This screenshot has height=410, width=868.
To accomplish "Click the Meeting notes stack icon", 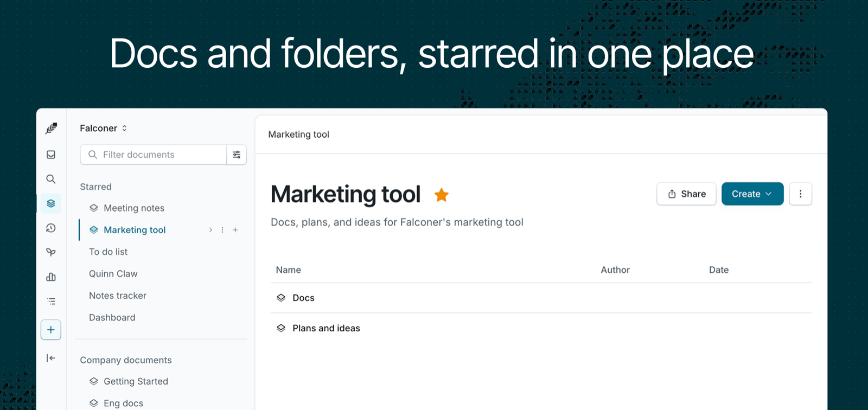I will pyautogui.click(x=94, y=208).
